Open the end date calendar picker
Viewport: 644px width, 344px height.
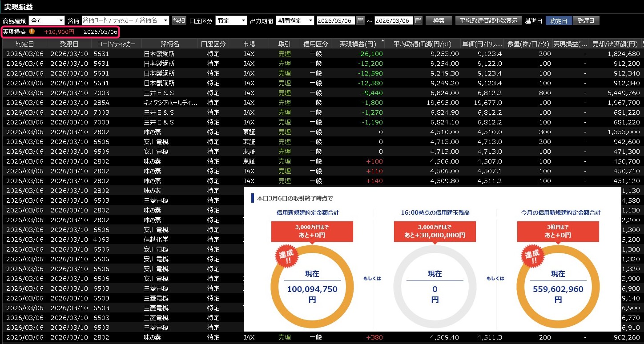(418, 20)
